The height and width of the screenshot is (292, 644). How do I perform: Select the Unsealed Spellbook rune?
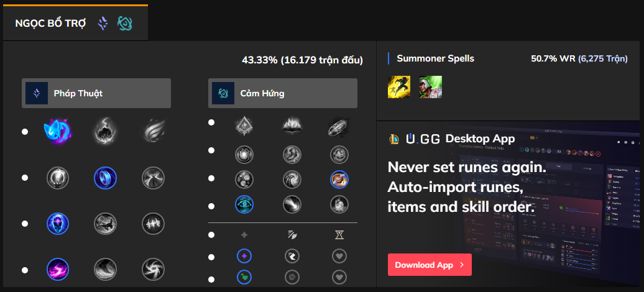(x=292, y=127)
